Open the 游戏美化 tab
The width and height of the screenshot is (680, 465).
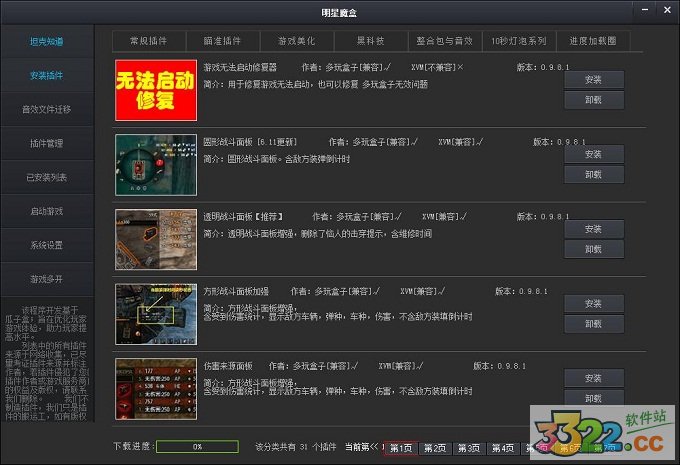click(x=297, y=41)
